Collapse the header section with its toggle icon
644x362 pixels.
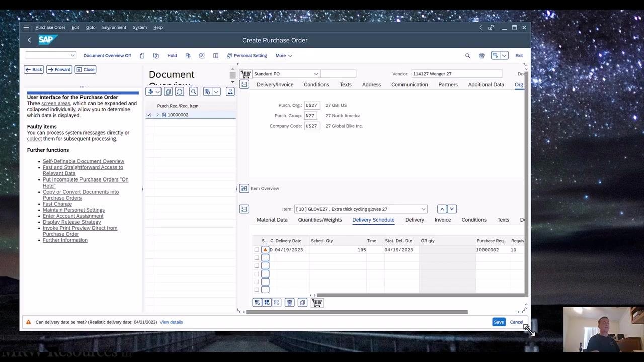point(244,84)
